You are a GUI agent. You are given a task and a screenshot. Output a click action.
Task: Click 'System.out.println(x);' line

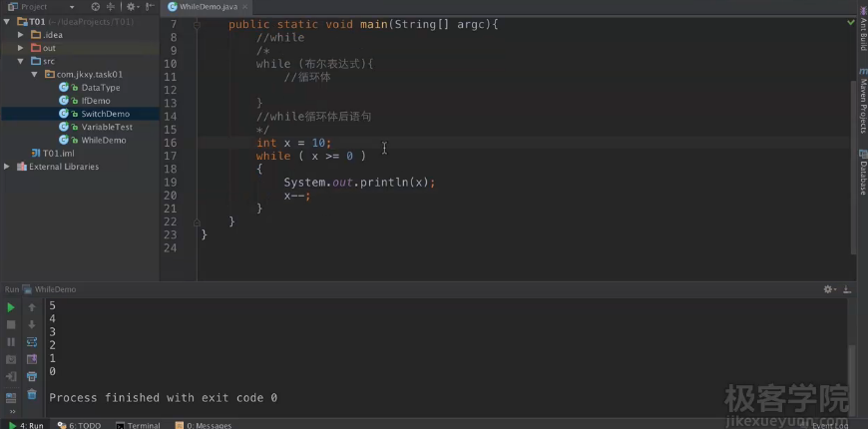[x=359, y=183]
